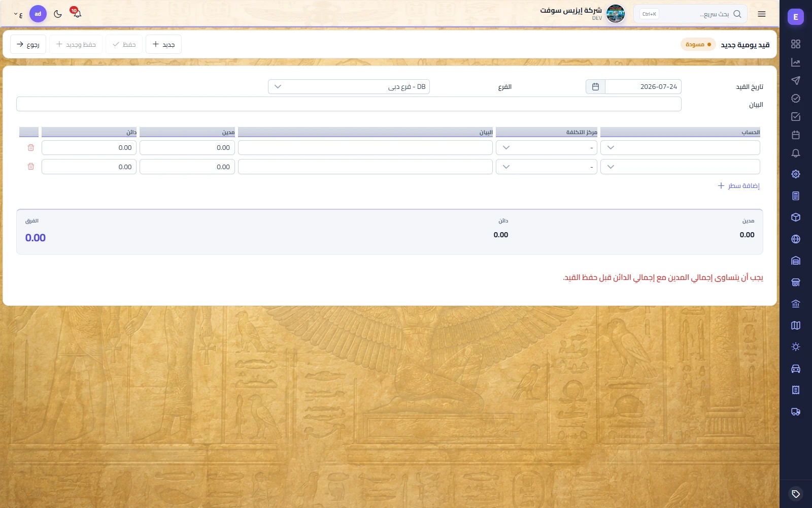Click the قيد يومية جديد page title

[745, 45]
